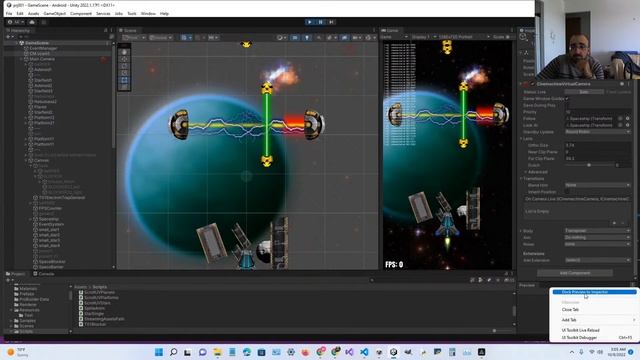Adjust the Dutch slider in Lens

pyautogui.click(x=589, y=165)
